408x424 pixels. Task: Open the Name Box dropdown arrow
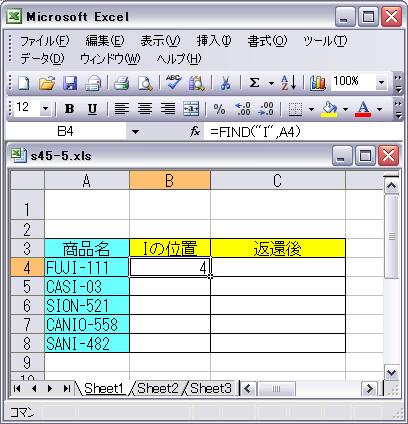click(x=135, y=132)
